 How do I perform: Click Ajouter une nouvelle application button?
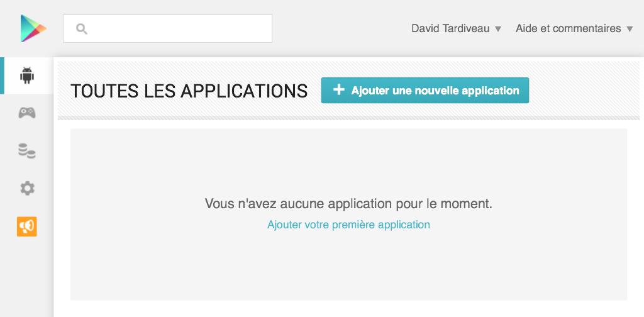(425, 91)
